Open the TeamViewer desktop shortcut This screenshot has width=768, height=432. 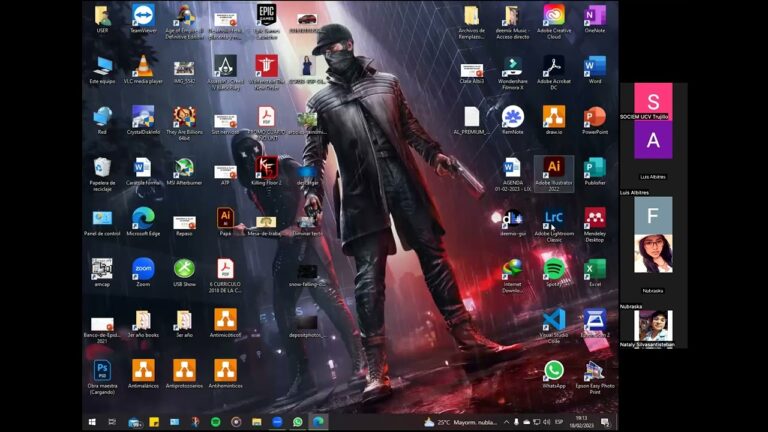tap(143, 19)
